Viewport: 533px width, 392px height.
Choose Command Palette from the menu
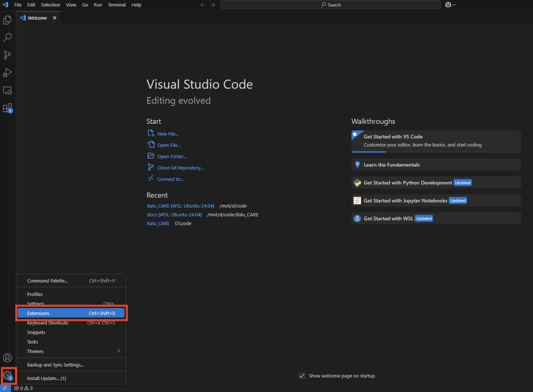71,281
